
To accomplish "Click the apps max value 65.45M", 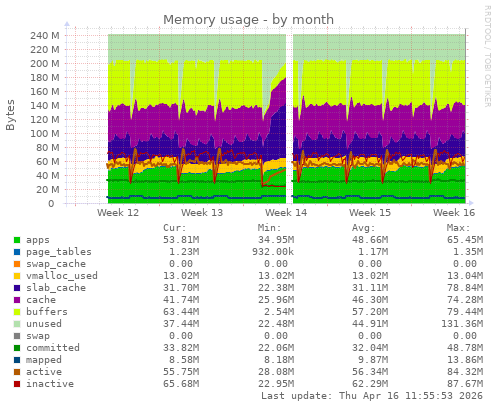I will 465,240.
